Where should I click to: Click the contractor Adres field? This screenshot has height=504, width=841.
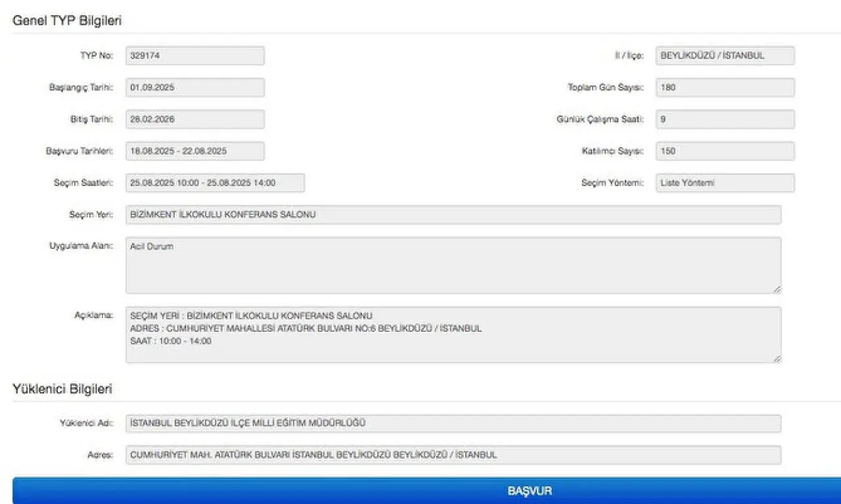(x=453, y=455)
